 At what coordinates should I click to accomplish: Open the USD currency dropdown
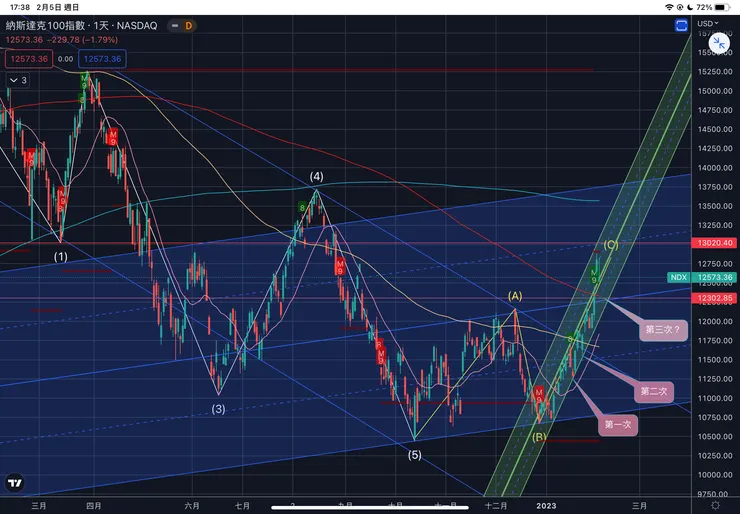(x=707, y=23)
